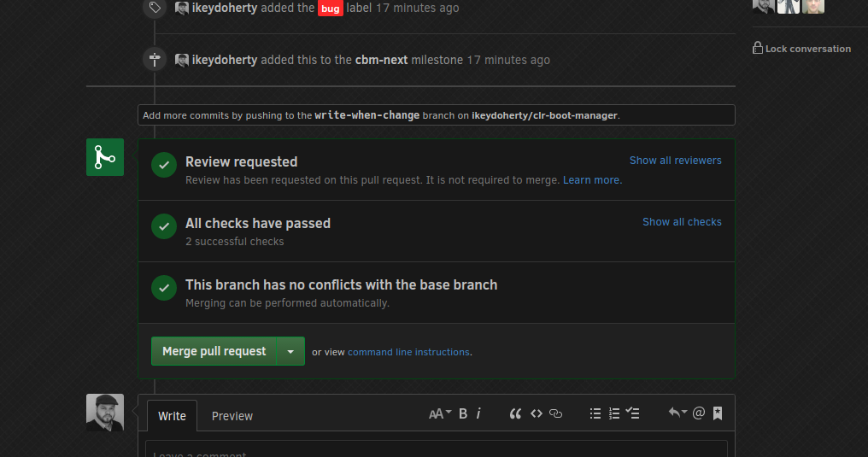The image size is (868, 457).
Task: Click the '2 successful checks' text
Action: [235, 241]
